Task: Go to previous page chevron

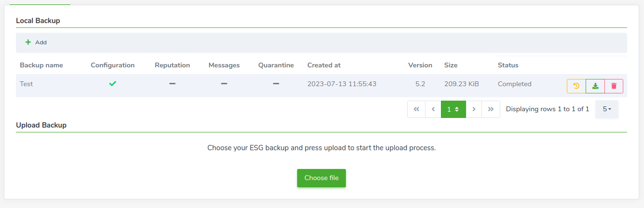Action: coord(433,109)
